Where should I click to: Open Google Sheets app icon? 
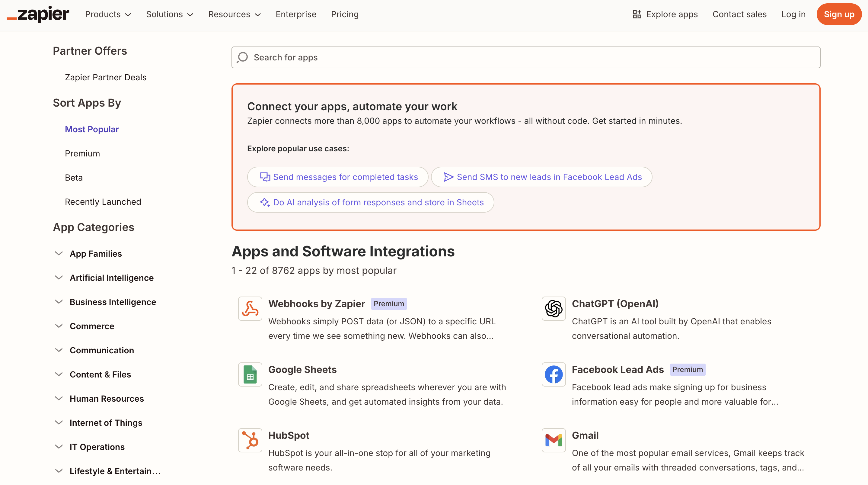[250, 374]
